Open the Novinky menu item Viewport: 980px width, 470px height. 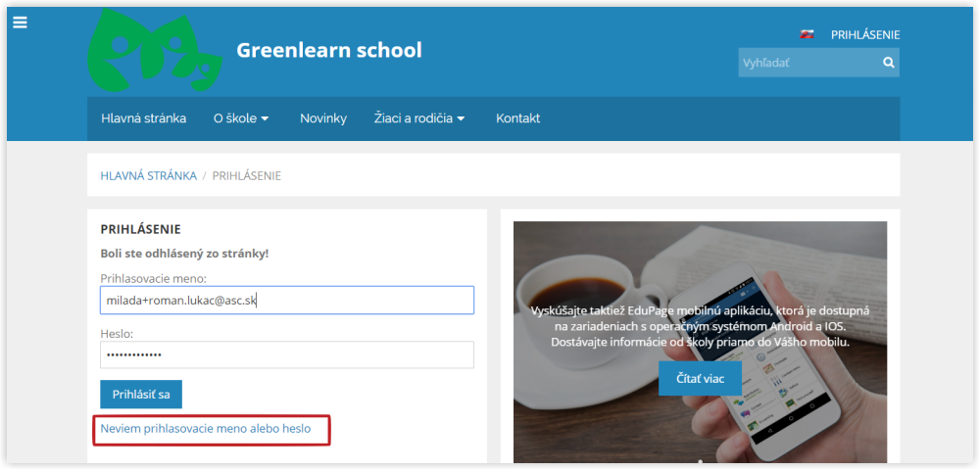[323, 117]
